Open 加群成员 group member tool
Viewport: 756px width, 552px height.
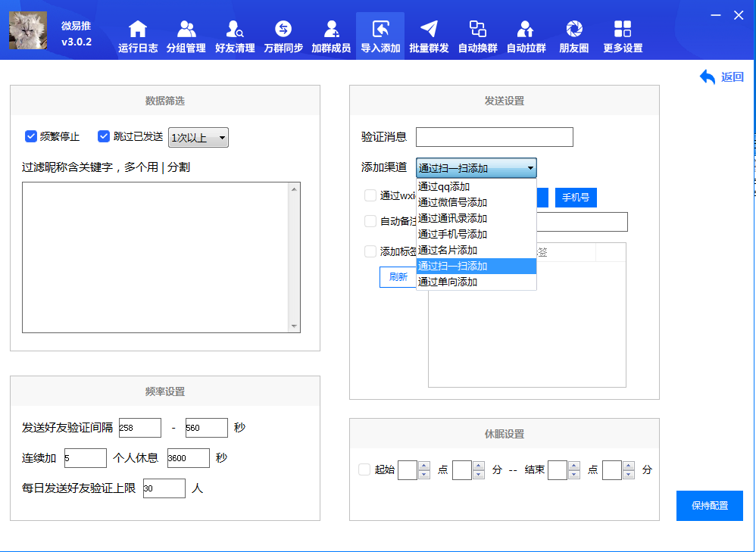(x=331, y=34)
